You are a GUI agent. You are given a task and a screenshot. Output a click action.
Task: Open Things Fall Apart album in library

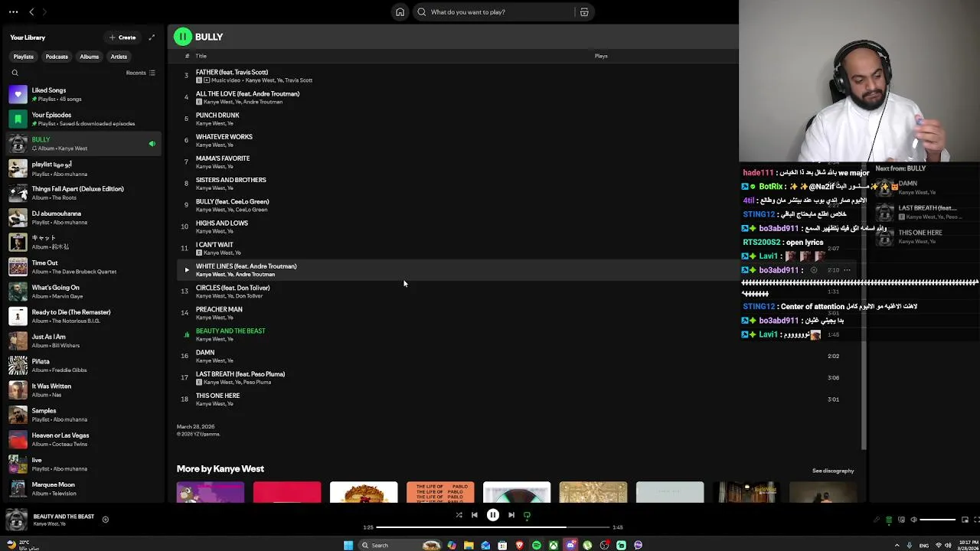click(x=82, y=193)
